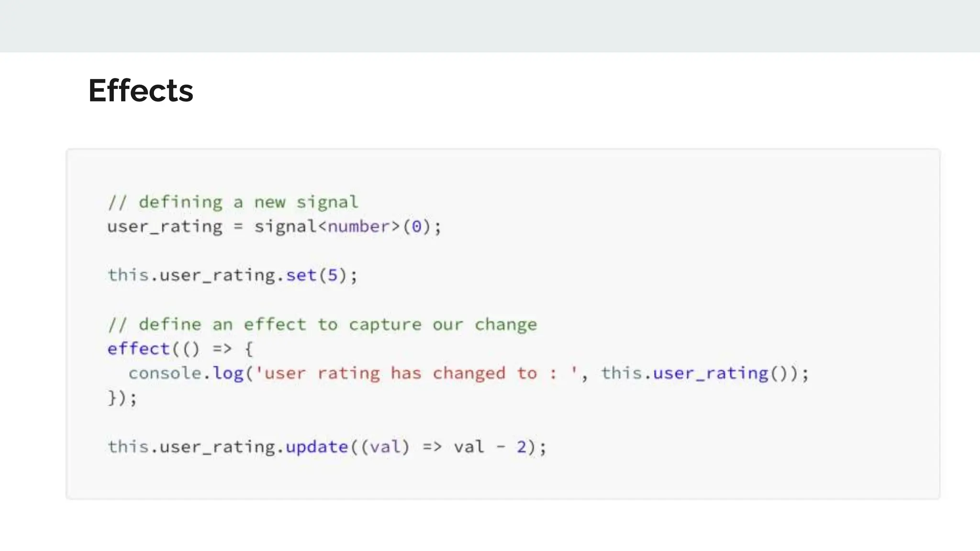Click the number type parameter
Viewport: 980px width, 551px height.
[359, 227]
